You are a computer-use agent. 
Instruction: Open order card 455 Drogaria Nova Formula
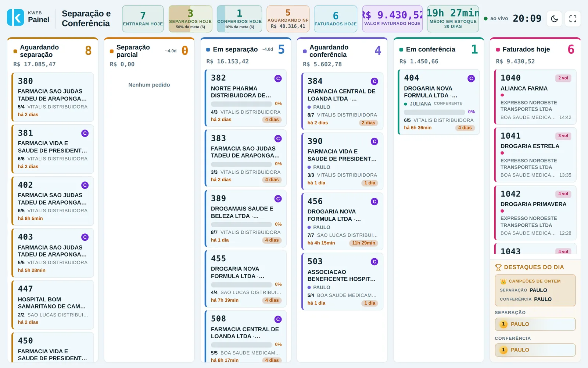click(245, 279)
